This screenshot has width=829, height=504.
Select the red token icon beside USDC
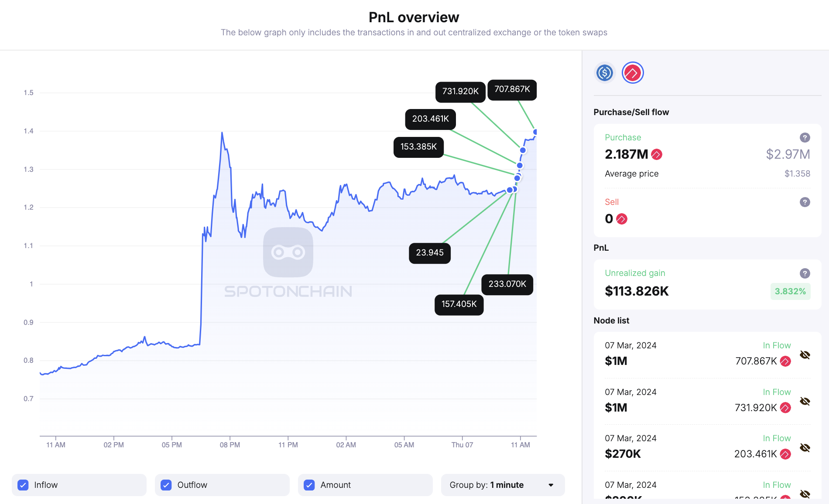click(x=633, y=73)
